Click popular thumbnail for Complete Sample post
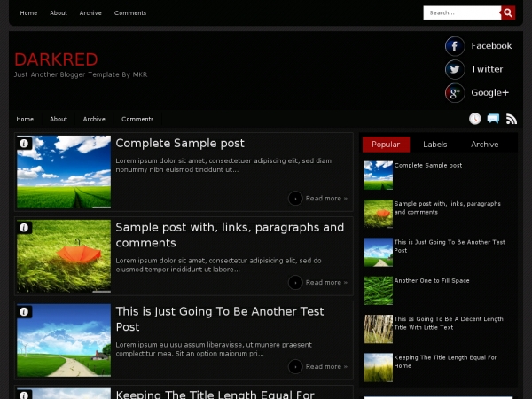 [379, 176]
